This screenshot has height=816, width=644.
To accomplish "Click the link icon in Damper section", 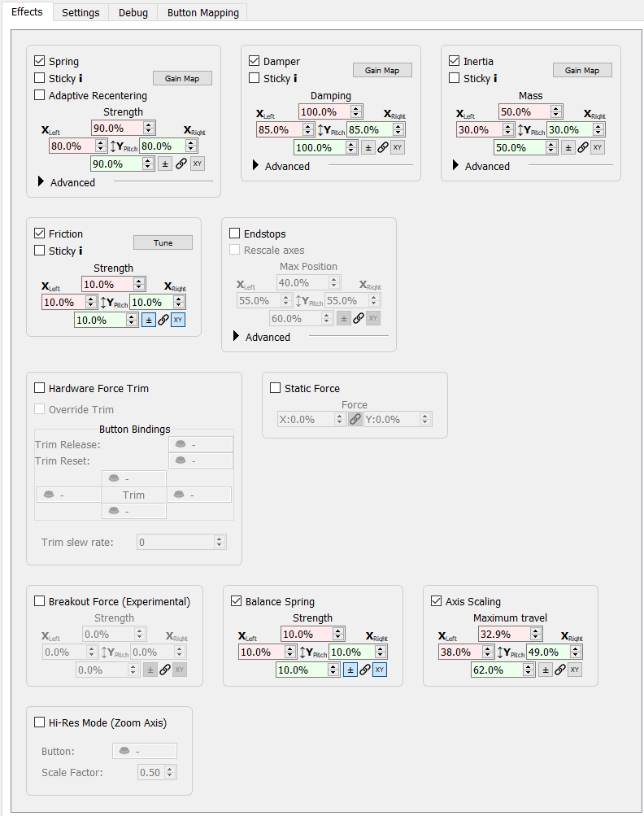I will coord(382,147).
